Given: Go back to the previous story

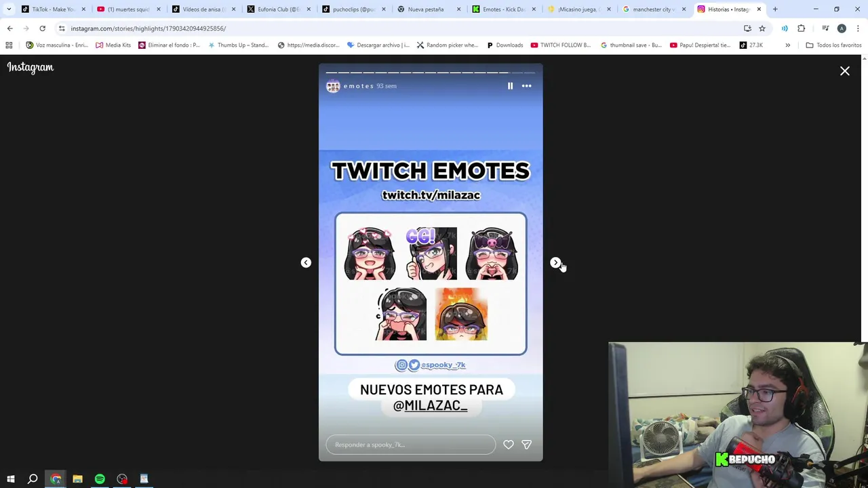Looking at the screenshot, I should pyautogui.click(x=306, y=262).
